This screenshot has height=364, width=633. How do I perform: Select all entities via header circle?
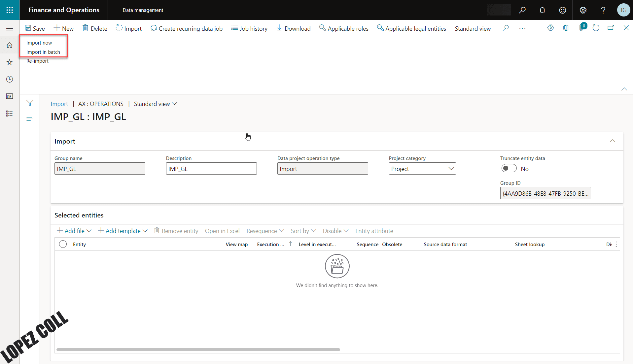63,244
